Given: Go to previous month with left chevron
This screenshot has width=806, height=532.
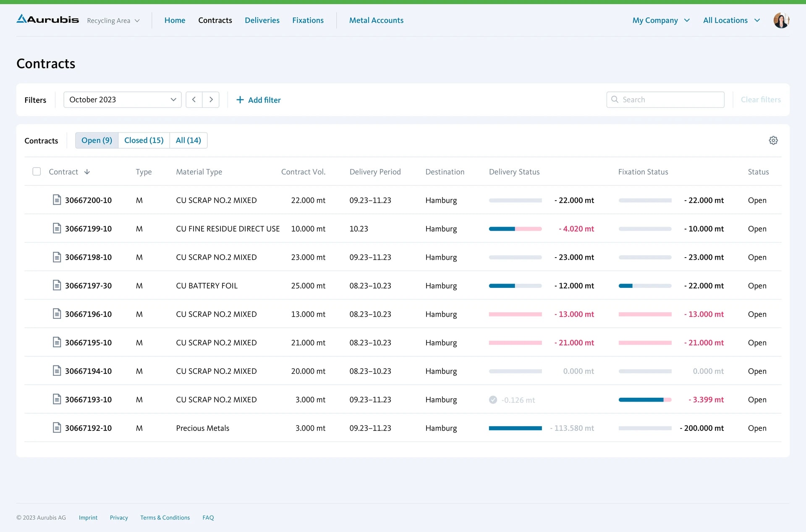Looking at the screenshot, I should [x=194, y=99].
